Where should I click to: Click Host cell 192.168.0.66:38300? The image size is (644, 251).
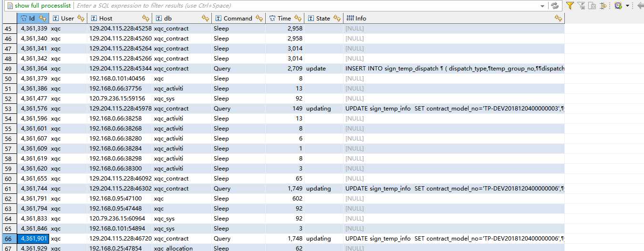[120, 169]
